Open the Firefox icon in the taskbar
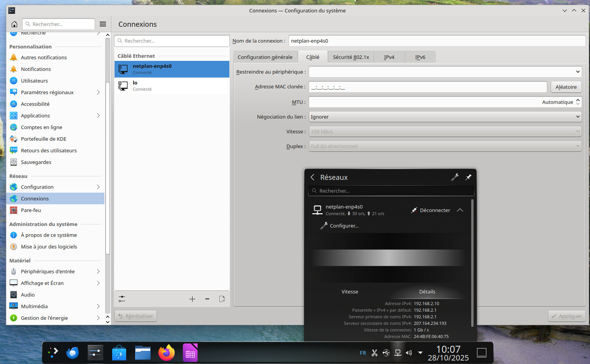 (167, 353)
